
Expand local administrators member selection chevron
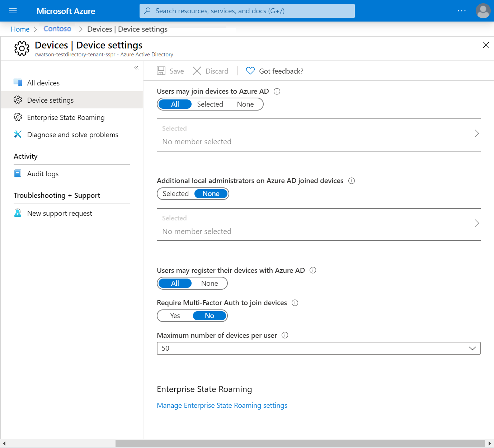click(x=477, y=223)
